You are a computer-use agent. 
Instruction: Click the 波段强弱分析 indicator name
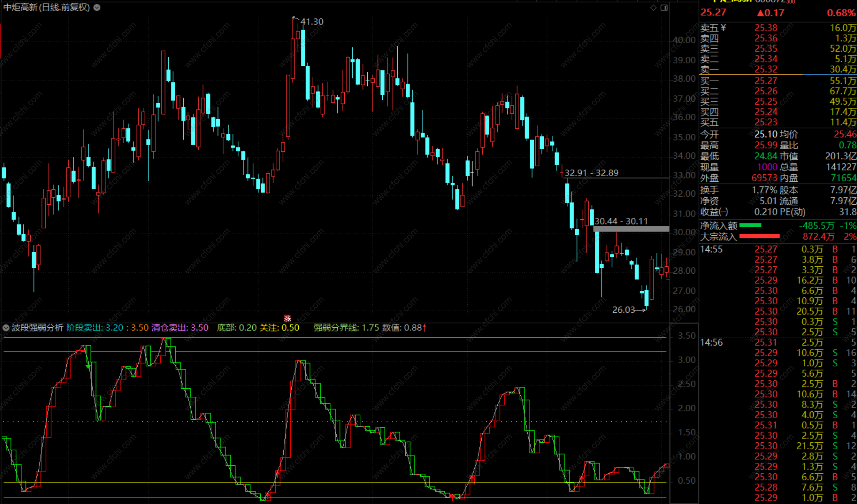37,328
